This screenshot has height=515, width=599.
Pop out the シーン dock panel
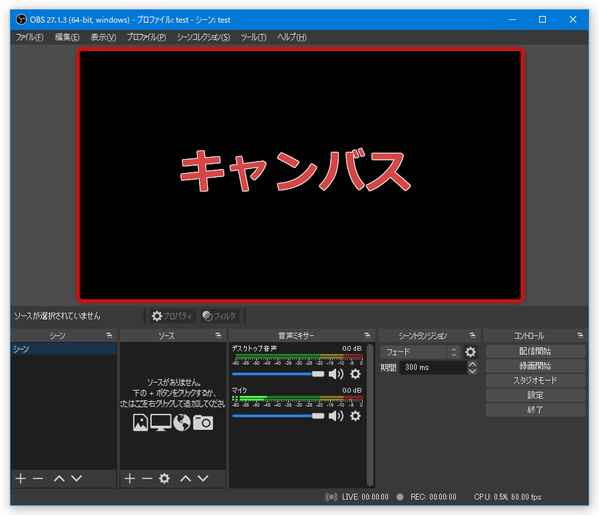(109, 335)
